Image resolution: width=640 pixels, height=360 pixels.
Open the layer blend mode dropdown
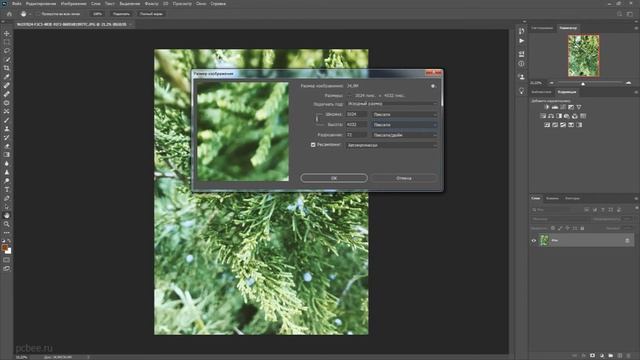point(559,219)
